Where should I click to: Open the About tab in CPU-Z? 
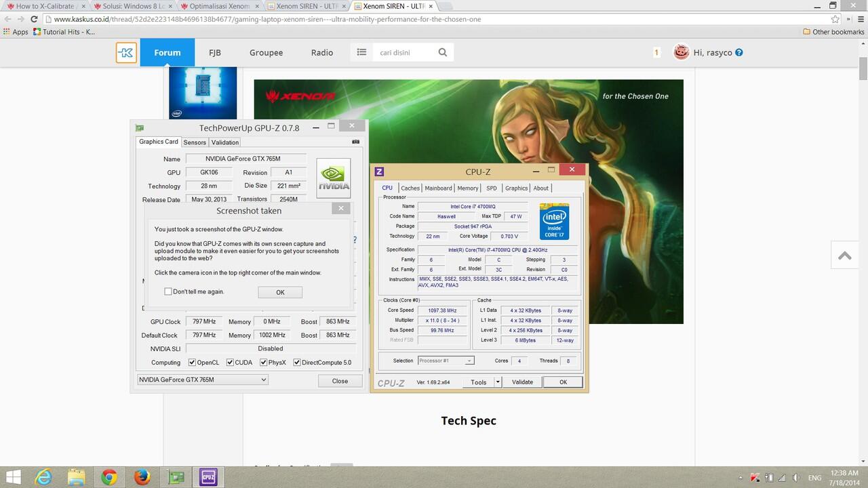point(541,188)
